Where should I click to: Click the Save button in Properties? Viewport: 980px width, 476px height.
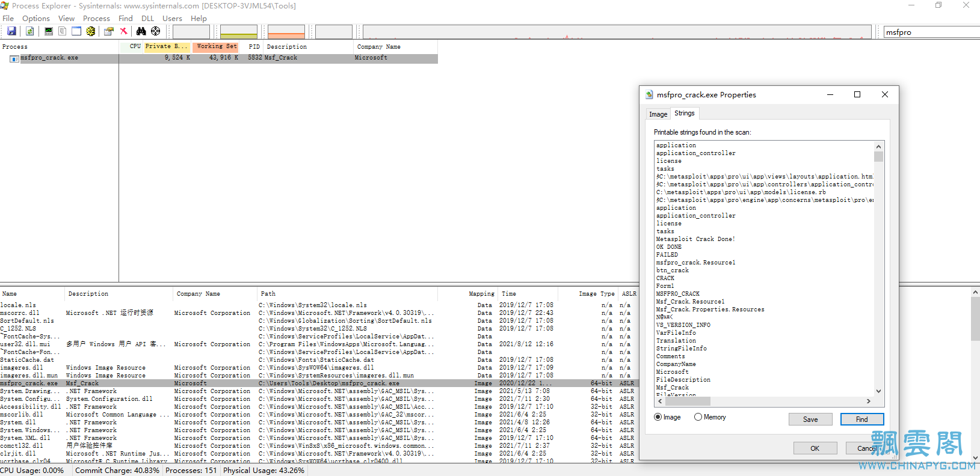[810, 420]
